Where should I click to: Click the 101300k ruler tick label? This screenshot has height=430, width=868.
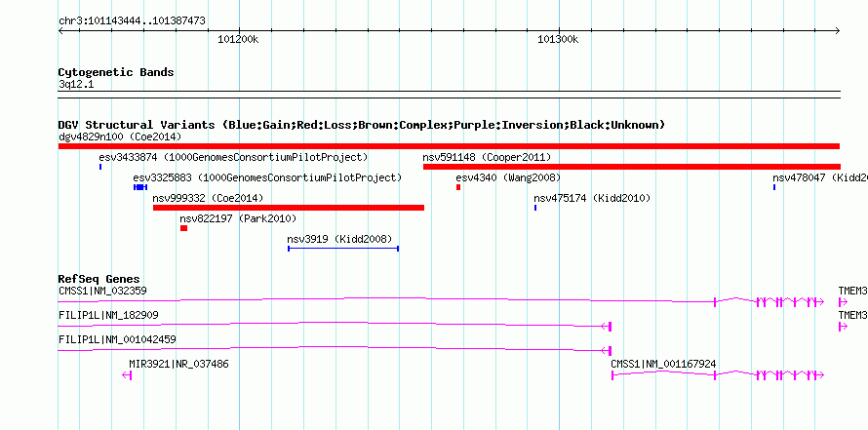[558, 39]
